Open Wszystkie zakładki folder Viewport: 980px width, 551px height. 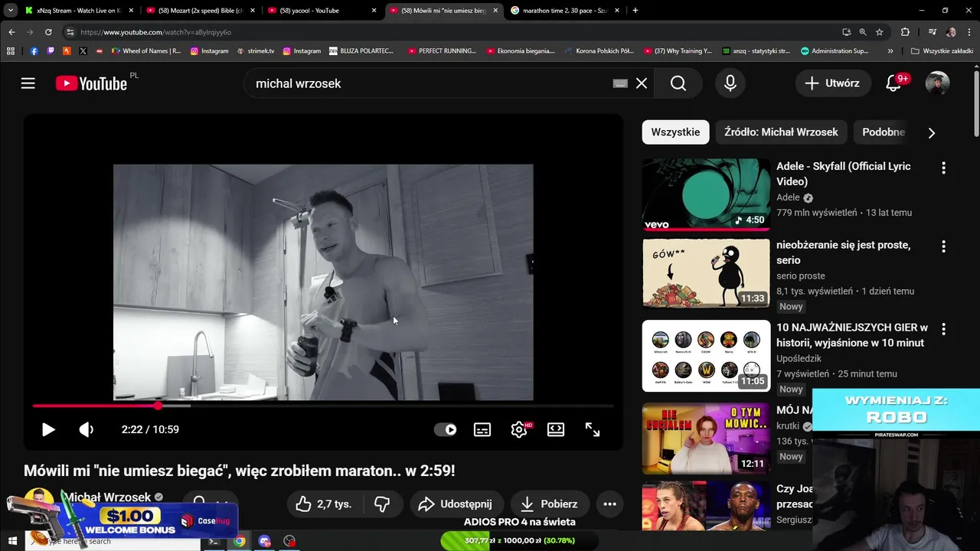click(x=942, y=51)
